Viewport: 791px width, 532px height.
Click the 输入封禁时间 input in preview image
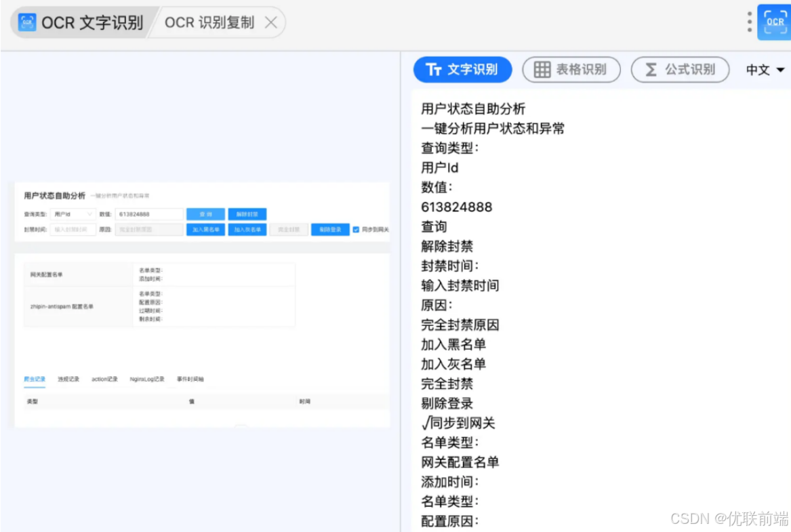pos(73,230)
